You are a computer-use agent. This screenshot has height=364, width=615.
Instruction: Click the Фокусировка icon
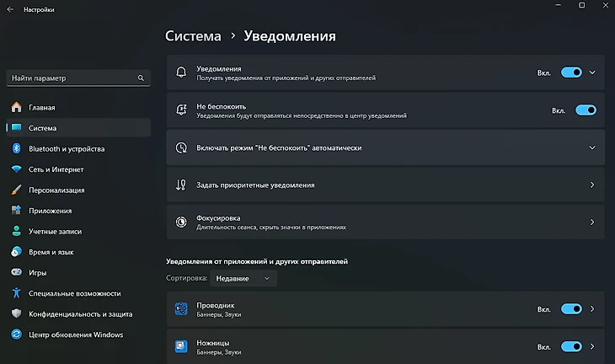[x=181, y=222]
